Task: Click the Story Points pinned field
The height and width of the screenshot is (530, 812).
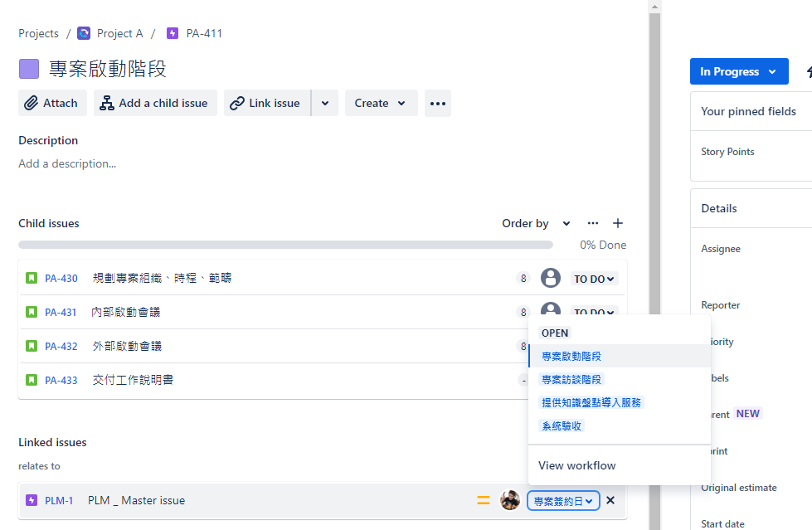Action: coord(727,152)
